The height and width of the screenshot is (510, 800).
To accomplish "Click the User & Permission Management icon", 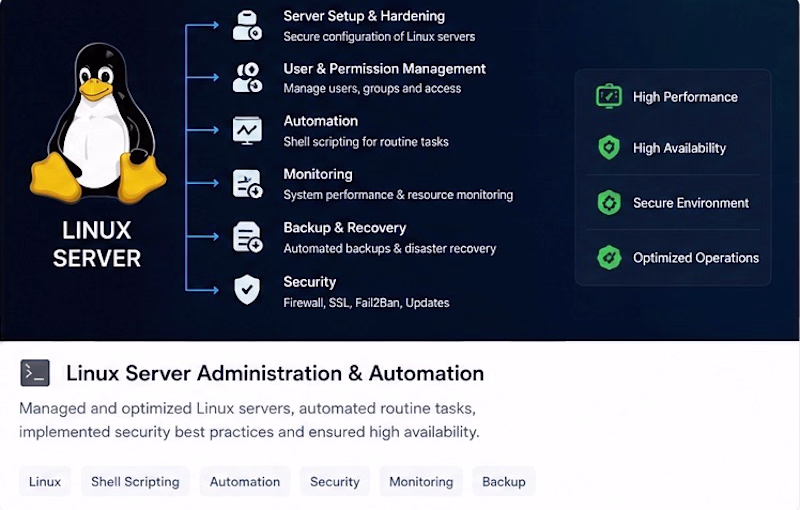I will (x=247, y=78).
